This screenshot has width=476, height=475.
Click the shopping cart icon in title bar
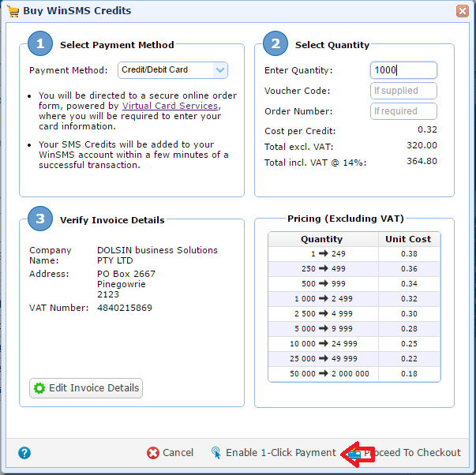(x=13, y=11)
